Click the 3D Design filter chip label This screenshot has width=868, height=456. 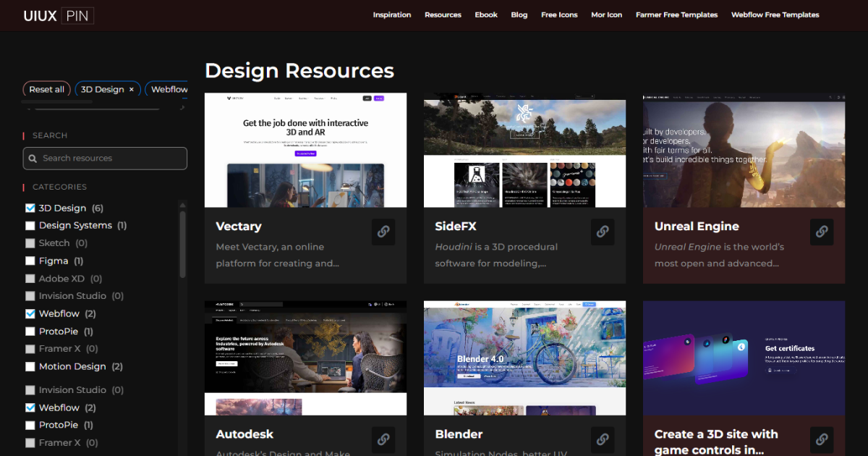point(103,90)
